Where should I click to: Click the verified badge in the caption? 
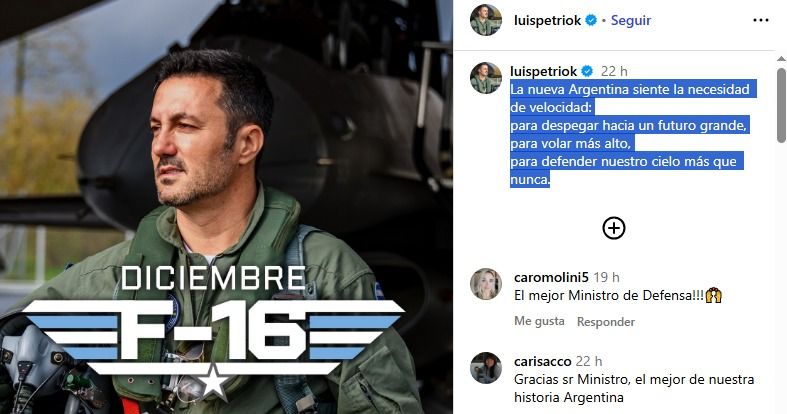pos(587,71)
